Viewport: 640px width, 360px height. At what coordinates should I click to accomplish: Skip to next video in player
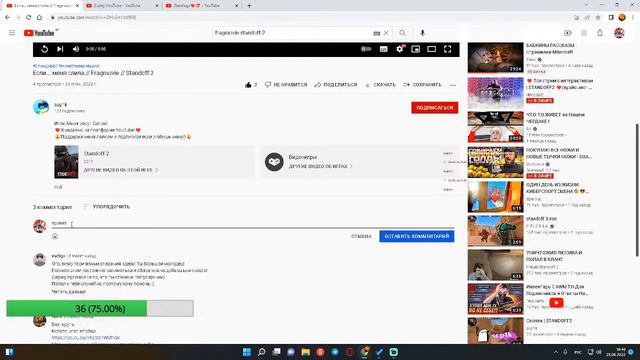60,49
